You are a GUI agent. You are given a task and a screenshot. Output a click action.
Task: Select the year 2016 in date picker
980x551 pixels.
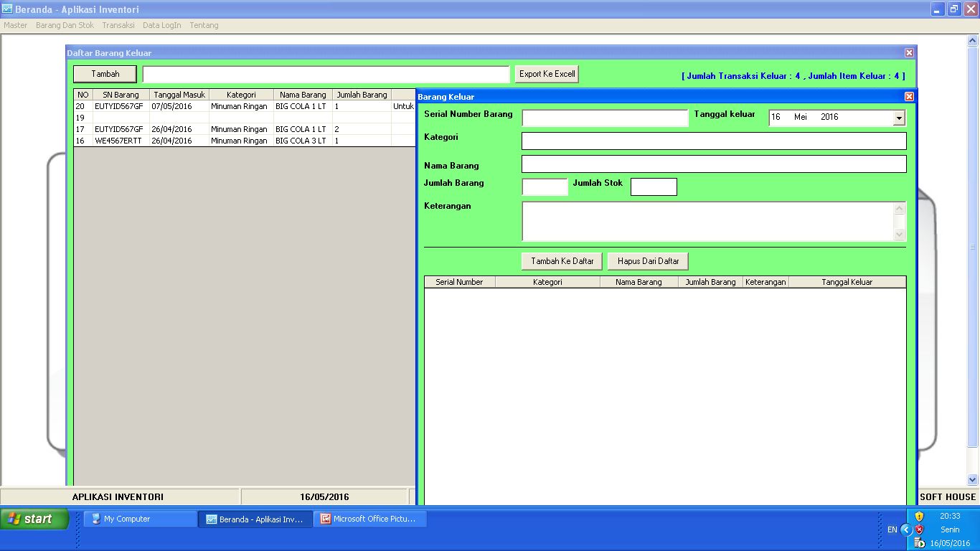829,117
